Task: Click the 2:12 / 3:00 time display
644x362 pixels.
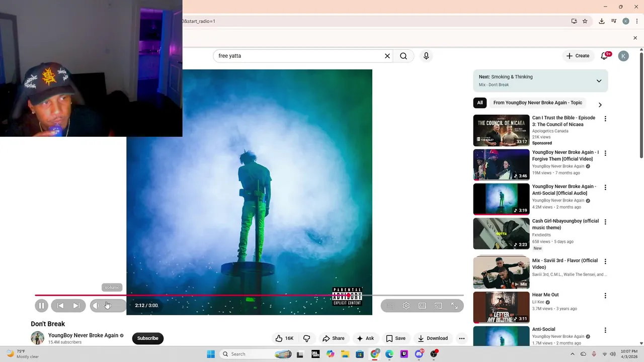Action: (x=146, y=305)
